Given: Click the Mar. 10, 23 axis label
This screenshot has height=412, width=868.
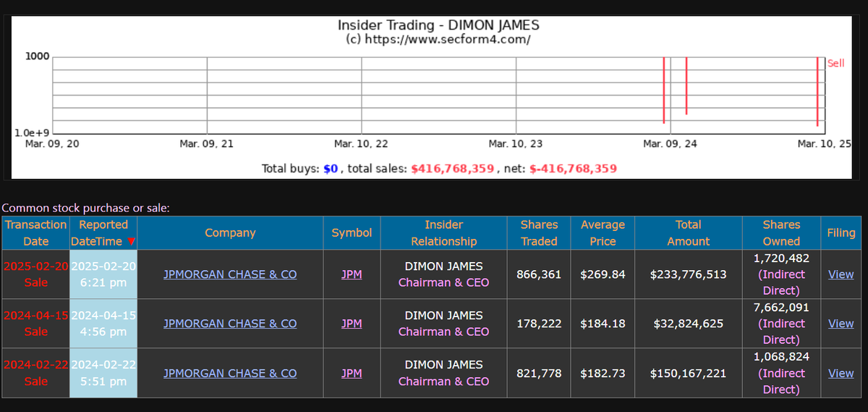Looking at the screenshot, I should 516,144.
